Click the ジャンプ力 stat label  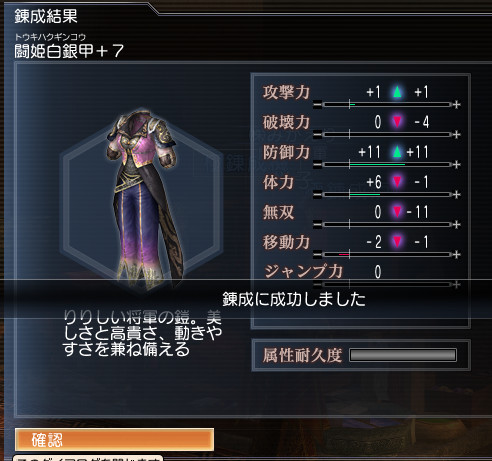(303, 271)
